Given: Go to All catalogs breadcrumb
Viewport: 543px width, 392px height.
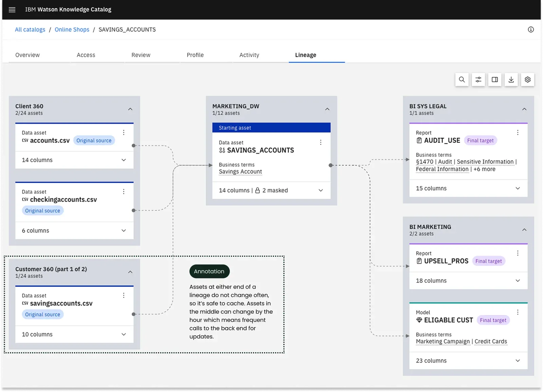Looking at the screenshot, I should click(30, 30).
